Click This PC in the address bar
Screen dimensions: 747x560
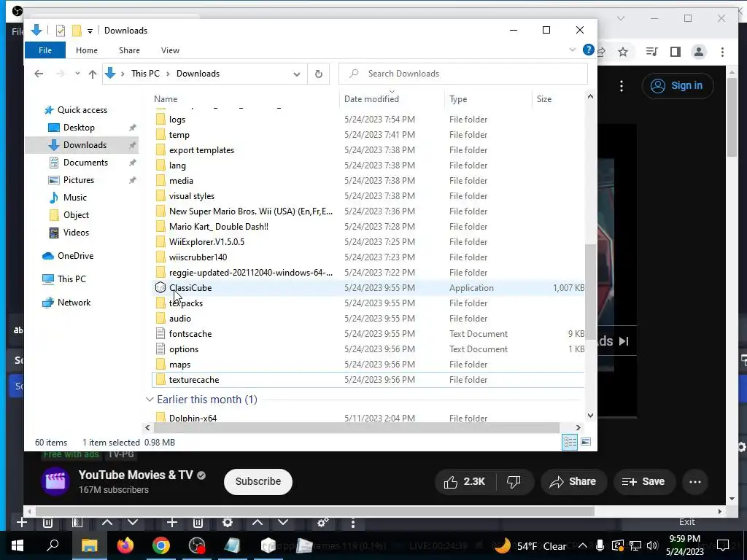pos(145,74)
